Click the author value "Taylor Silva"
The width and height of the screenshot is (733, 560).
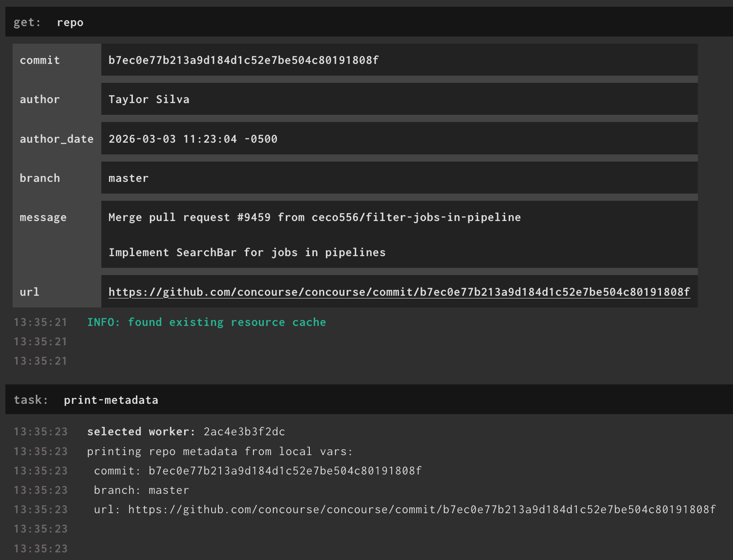click(x=149, y=99)
